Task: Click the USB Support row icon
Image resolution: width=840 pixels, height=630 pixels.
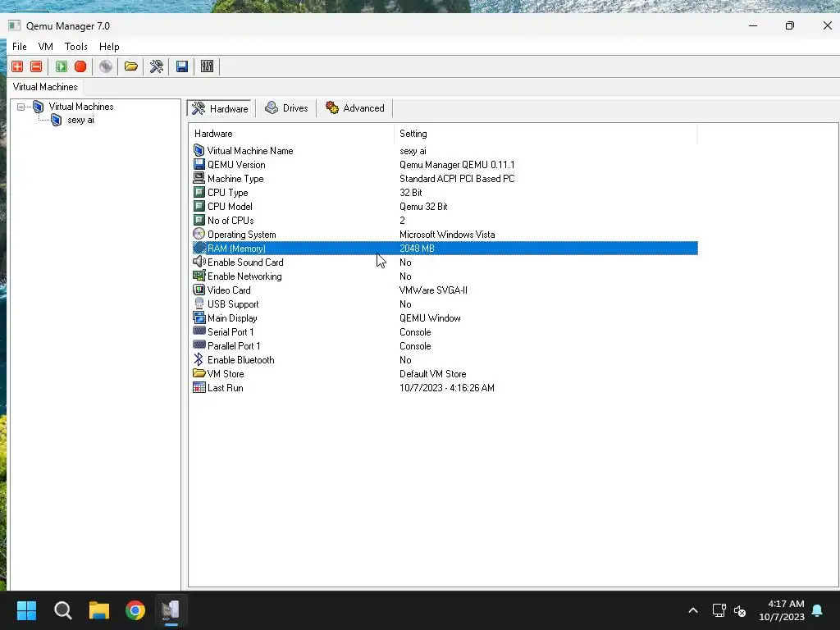Action: point(199,304)
